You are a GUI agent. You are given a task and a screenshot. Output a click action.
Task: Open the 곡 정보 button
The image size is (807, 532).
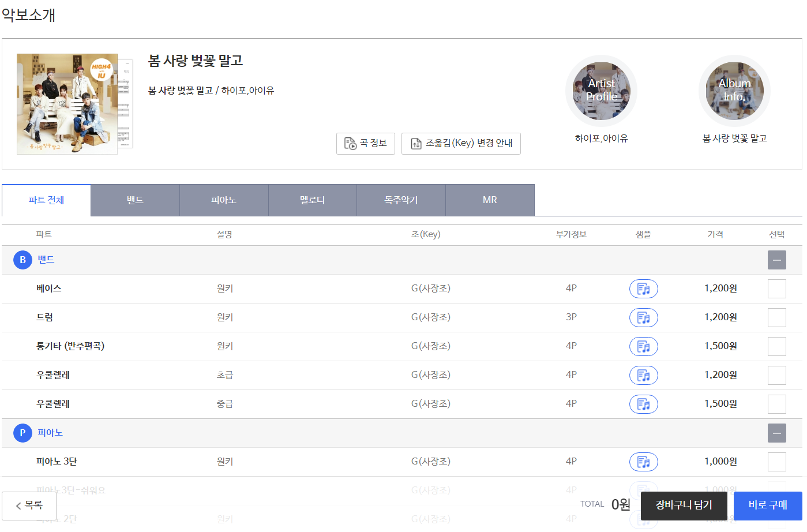[x=366, y=144]
